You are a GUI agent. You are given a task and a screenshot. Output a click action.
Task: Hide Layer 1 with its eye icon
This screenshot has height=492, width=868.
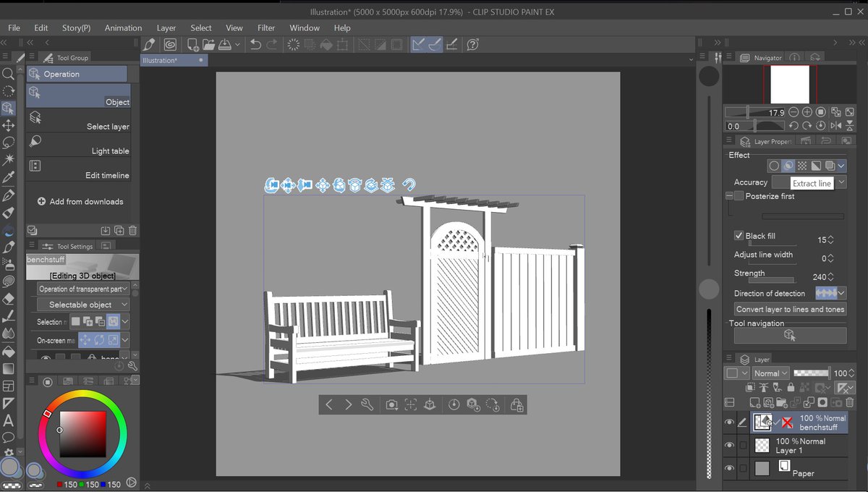coord(729,446)
